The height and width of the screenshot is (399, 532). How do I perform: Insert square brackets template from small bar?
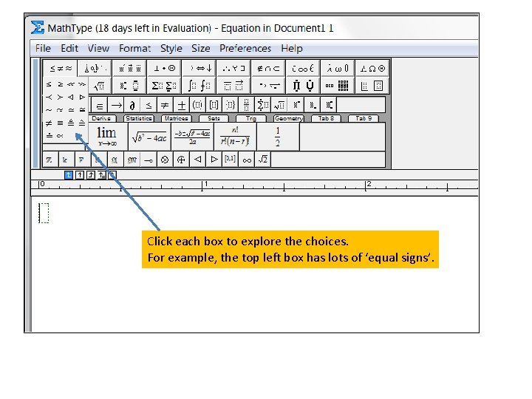click(x=214, y=105)
